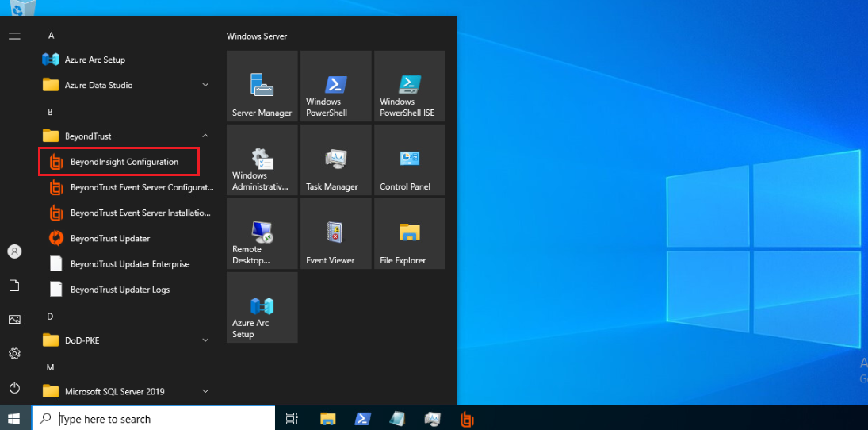868x430 pixels.
Task: Expand the Start menu hamburger
Action: tap(14, 36)
